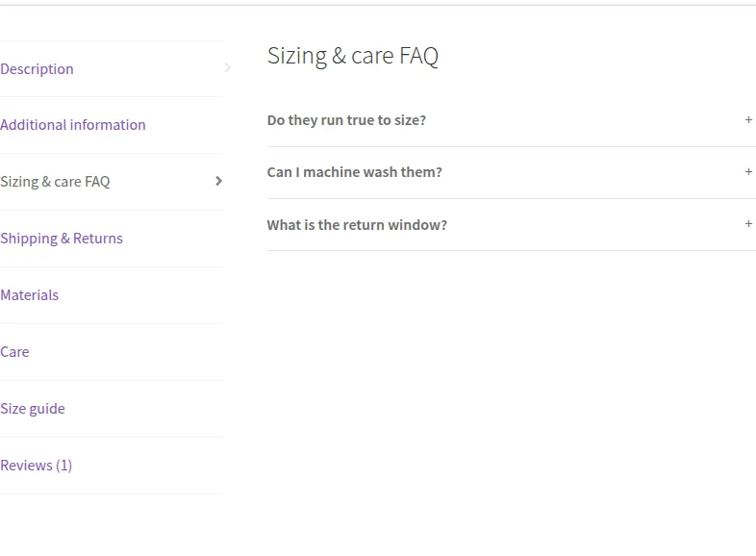The image size is (756, 556).
Task: Open the Care tab
Action: click(x=15, y=352)
